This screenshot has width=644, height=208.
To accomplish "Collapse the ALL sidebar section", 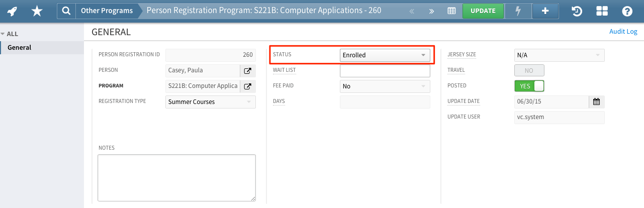I will pos(10,34).
